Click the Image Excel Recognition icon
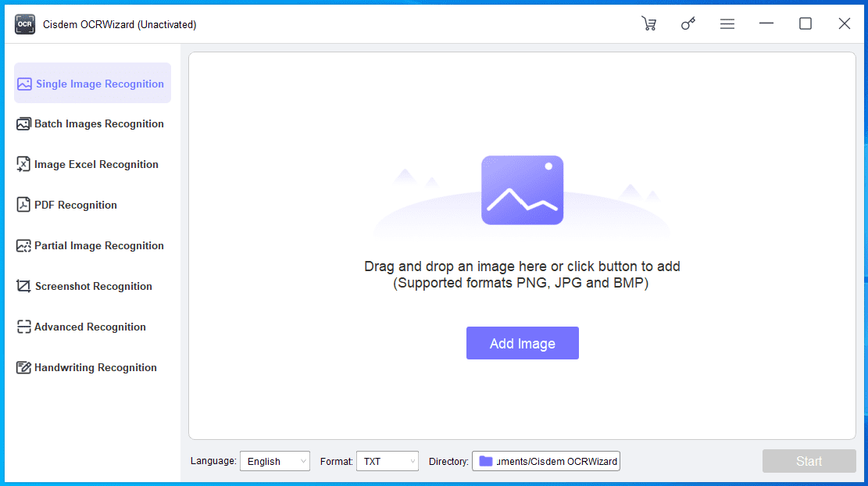Image resolution: width=868 pixels, height=486 pixels. pos(23,164)
